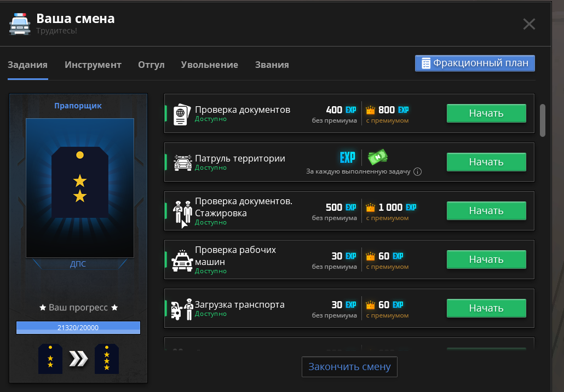Click the 400 EXP без премиума value
This screenshot has width=564, height=392.
click(341, 109)
